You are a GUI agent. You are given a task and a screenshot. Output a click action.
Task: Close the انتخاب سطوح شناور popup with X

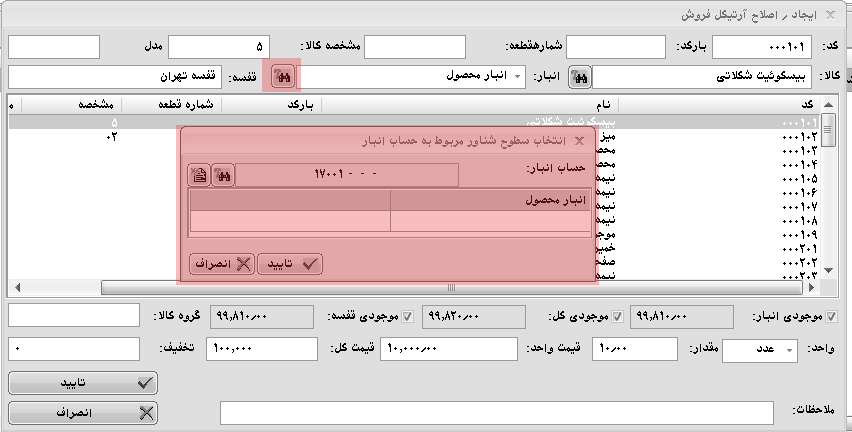pyautogui.click(x=578, y=141)
